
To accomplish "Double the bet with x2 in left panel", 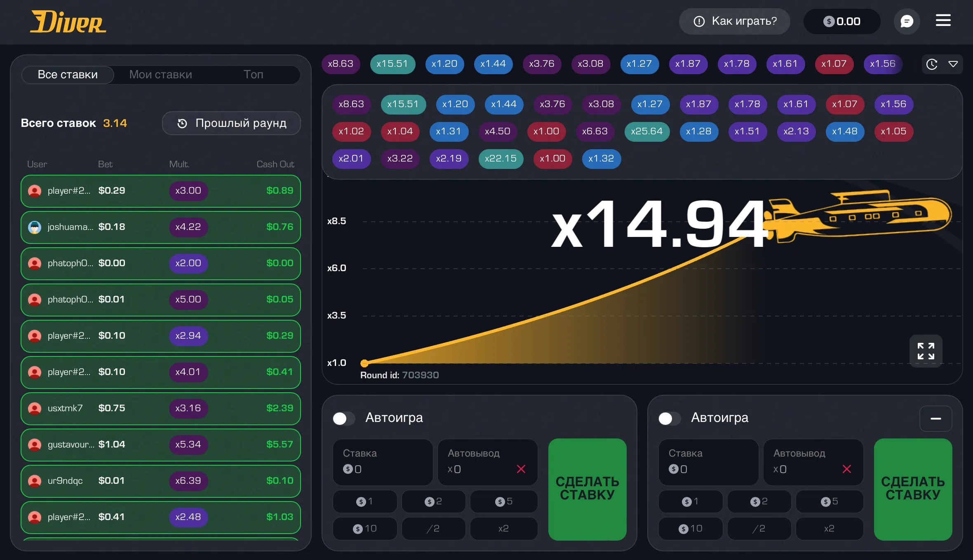I will [x=504, y=529].
